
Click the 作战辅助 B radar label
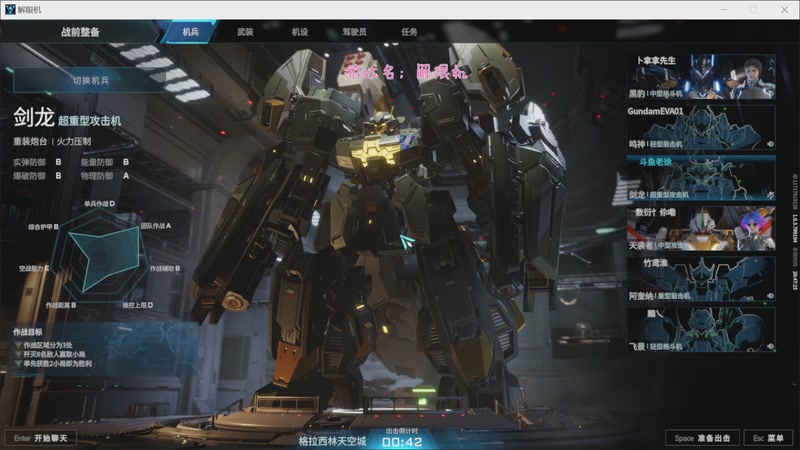[164, 268]
